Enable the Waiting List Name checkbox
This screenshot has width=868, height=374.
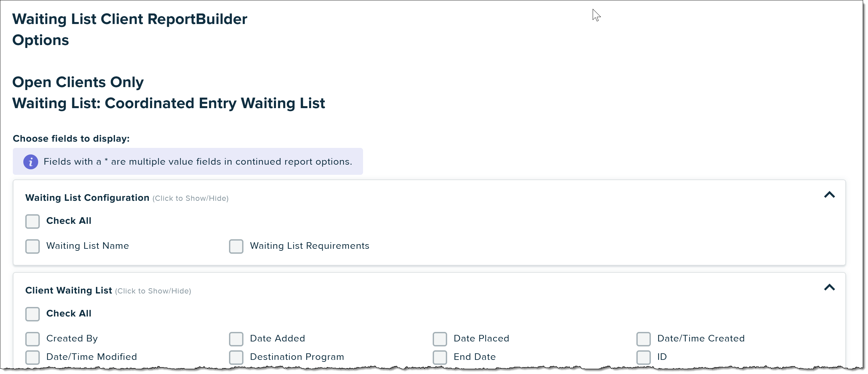pyautogui.click(x=33, y=246)
